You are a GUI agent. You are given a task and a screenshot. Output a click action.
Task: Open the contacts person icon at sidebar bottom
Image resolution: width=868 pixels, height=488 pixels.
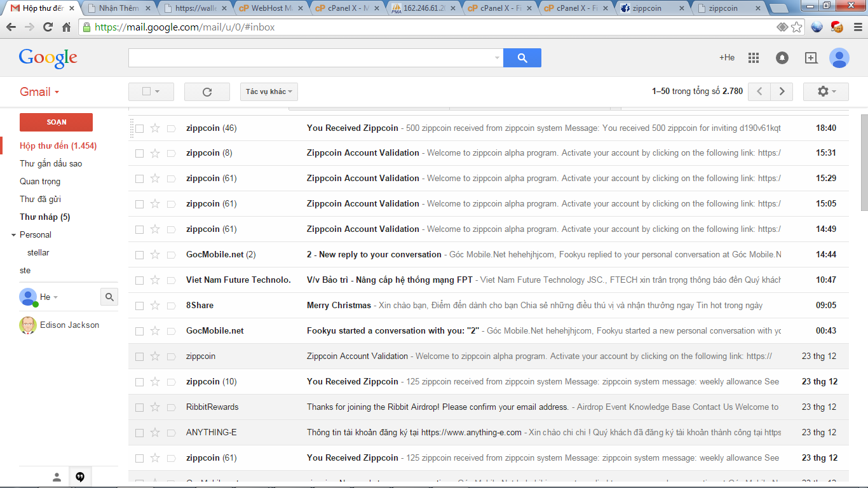(x=57, y=477)
